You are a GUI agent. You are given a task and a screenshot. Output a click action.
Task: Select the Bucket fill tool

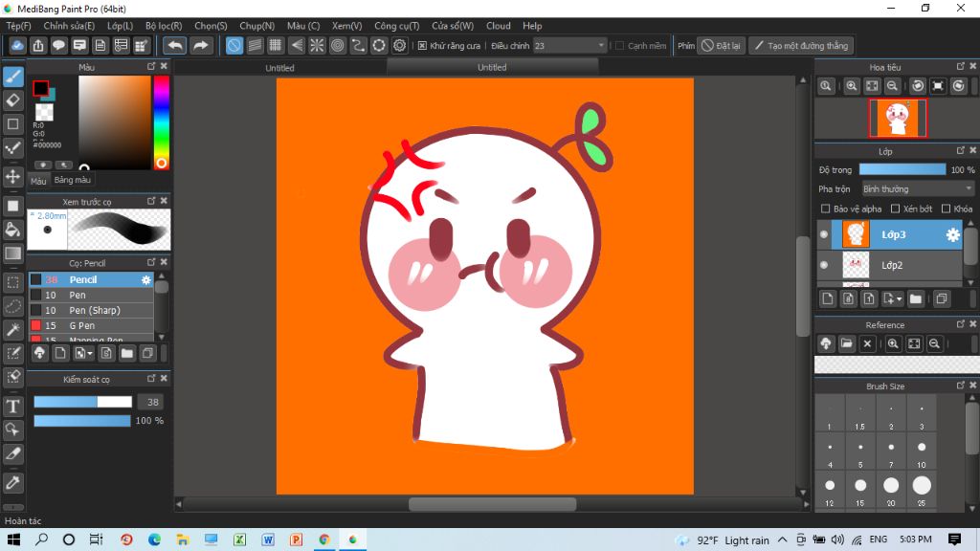(x=13, y=230)
